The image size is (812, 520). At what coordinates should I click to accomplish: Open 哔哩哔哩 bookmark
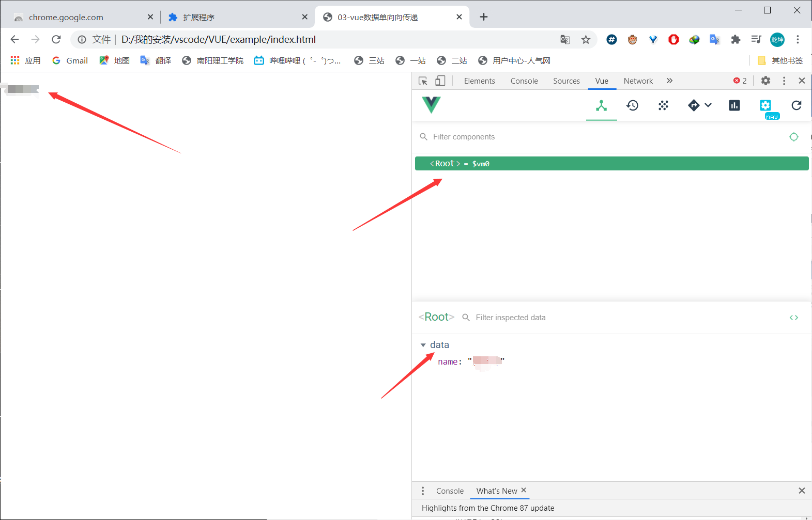pyautogui.click(x=297, y=60)
